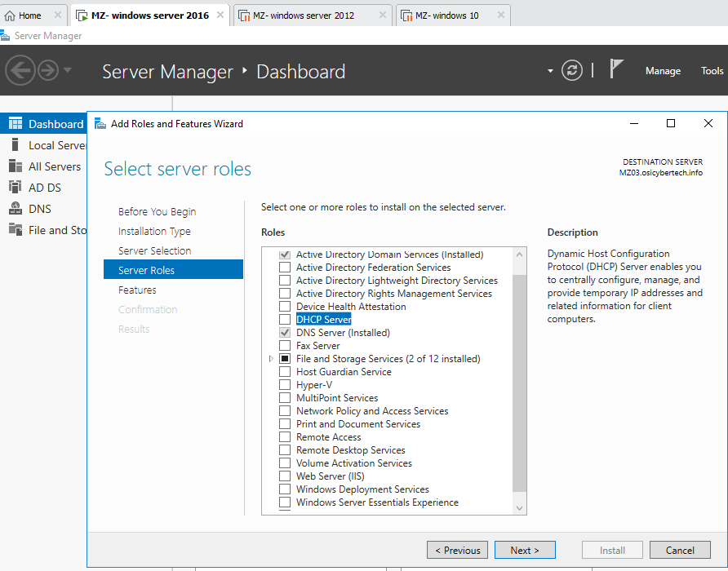Toggle File and Storage Services checkbox
Screen dimensions: 728x571
point(285,358)
